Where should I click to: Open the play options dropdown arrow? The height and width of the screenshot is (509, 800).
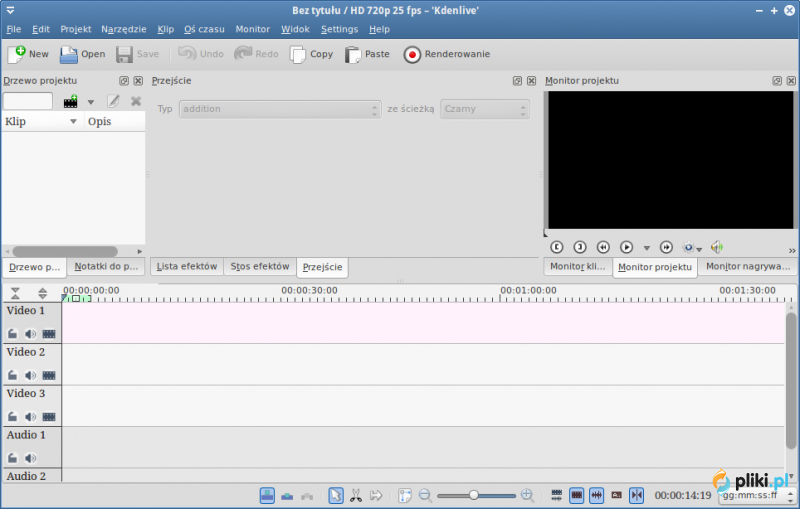(x=646, y=248)
